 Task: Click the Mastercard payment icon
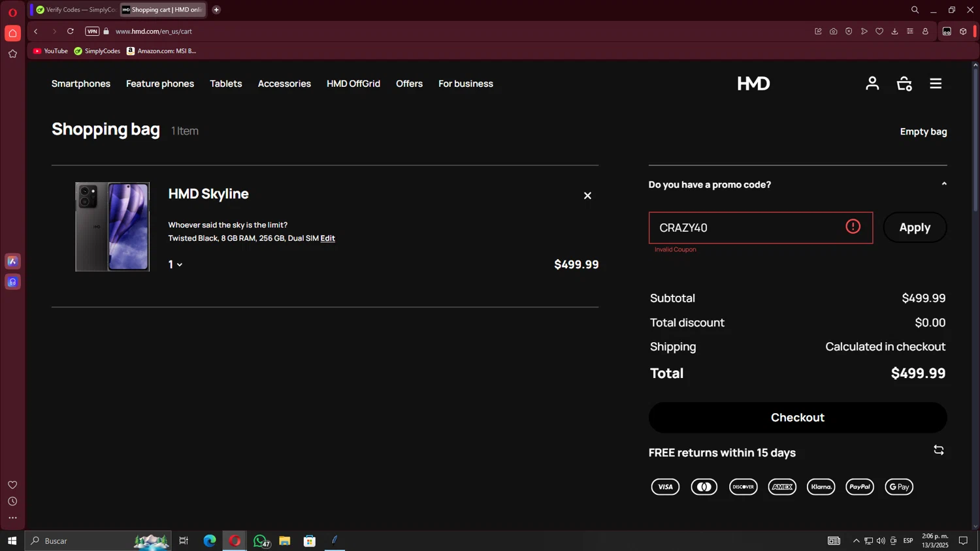coord(704,486)
